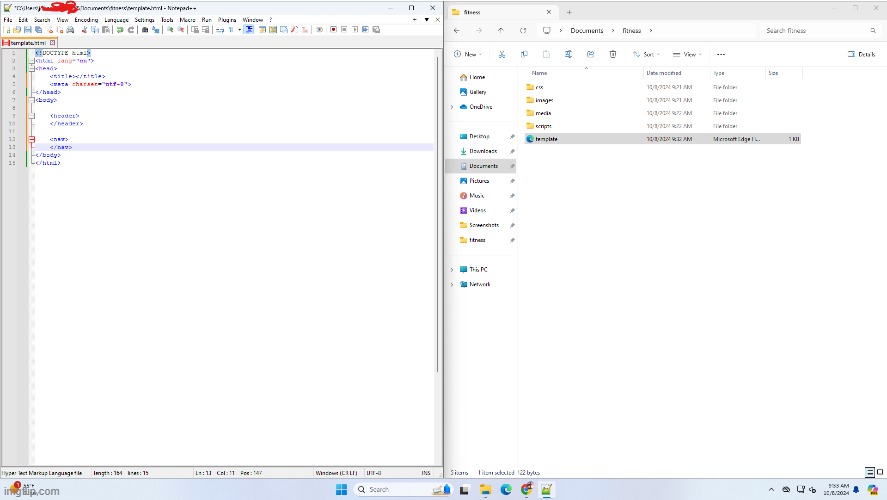Open the Search menu in Notepad++
Viewport: 887px width, 500px height.
[x=42, y=20]
